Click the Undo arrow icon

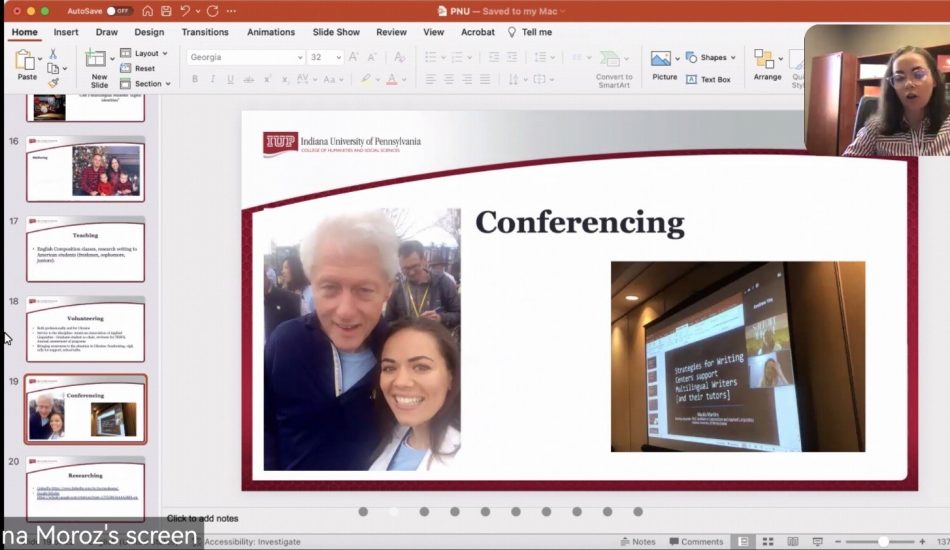point(186,11)
